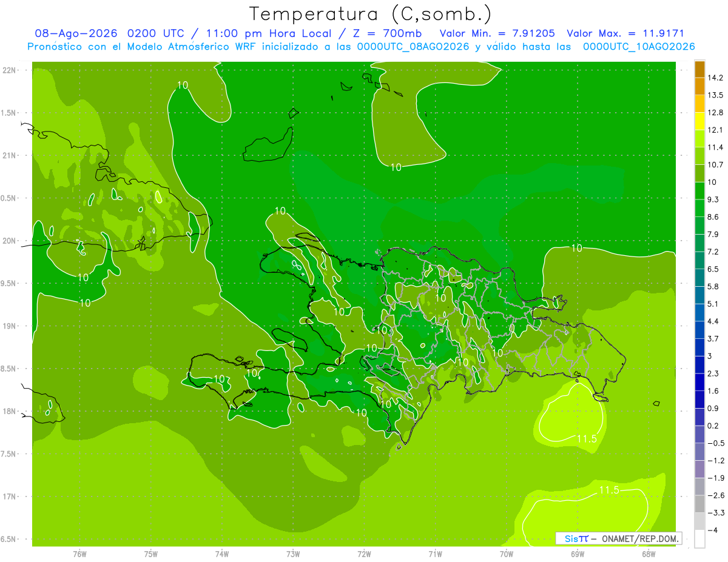Screen dimensions: 728x562
Task: Click the '11.5' contour label near 17N
Action: click(x=609, y=490)
